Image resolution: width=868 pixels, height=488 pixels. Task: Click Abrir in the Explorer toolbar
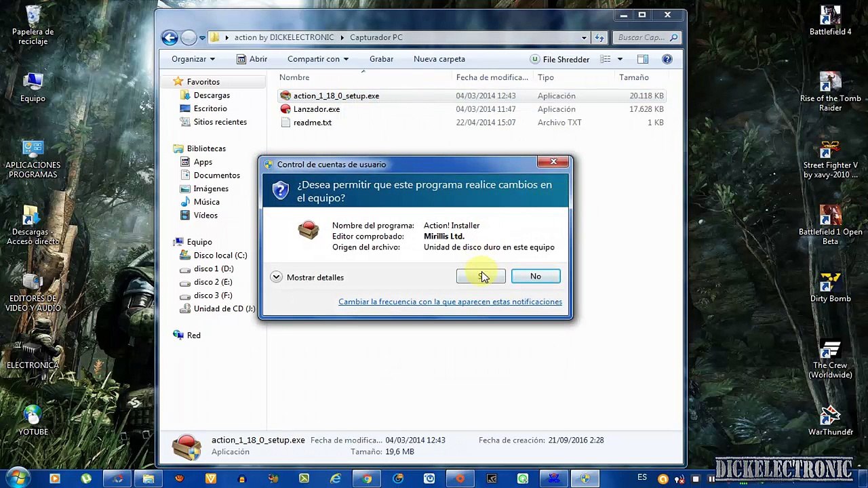[252, 59]
